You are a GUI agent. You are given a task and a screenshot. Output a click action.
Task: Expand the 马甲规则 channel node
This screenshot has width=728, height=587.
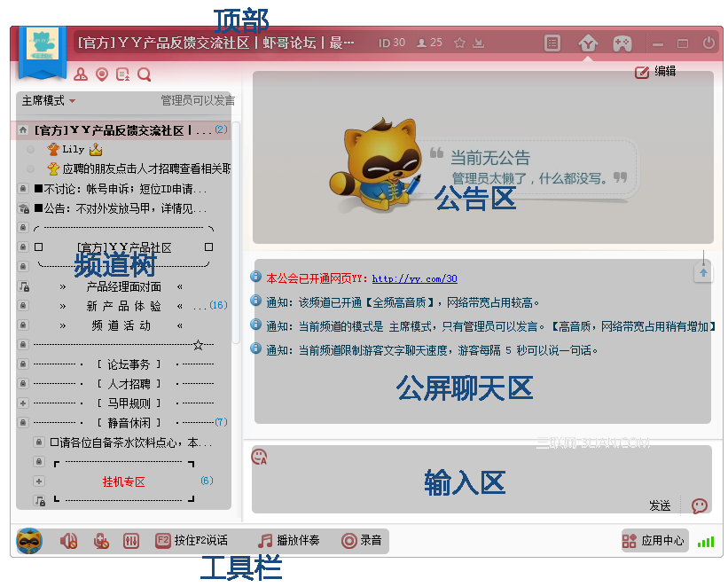(x=23, y=403)
